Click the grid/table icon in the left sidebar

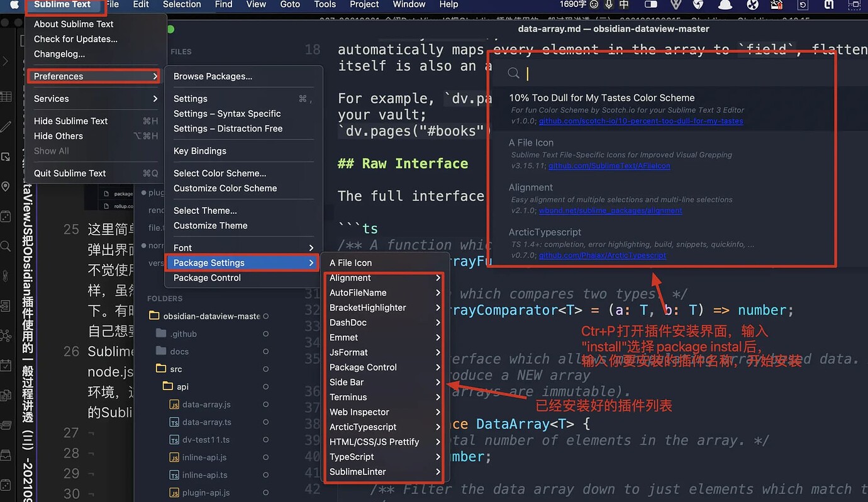[6, 96]
